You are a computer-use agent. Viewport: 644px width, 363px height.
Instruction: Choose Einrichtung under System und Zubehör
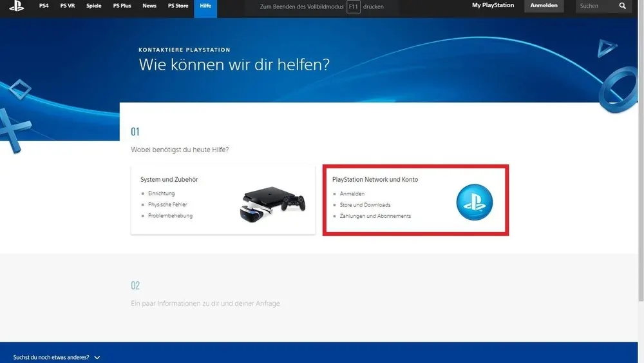(x=161, y=193)
